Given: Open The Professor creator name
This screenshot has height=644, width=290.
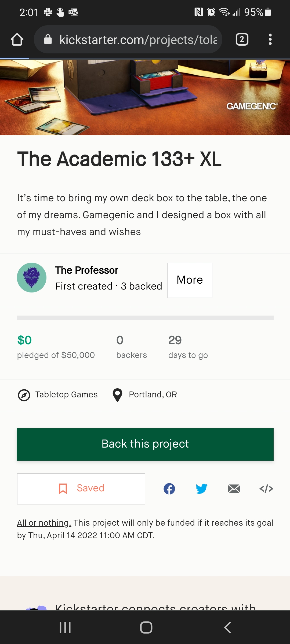Looking at the screenshot, I should [86, 270].
